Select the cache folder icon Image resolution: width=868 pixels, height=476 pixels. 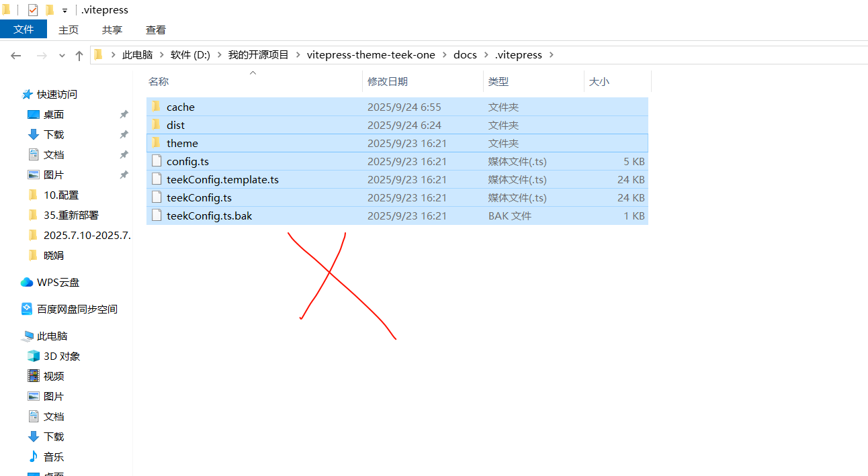(x=156, y=107)
